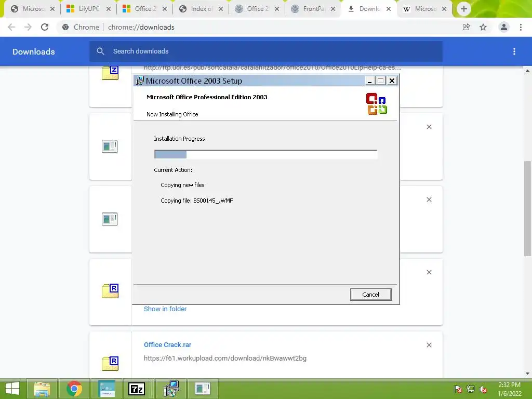Remove Office Crack.rar from downloads list

coord(429,345)
